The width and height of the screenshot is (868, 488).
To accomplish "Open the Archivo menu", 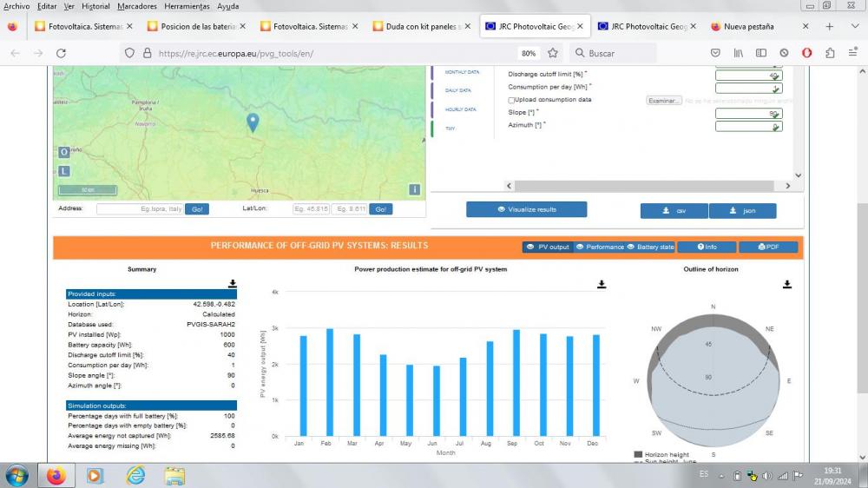I will pos(16,6).
